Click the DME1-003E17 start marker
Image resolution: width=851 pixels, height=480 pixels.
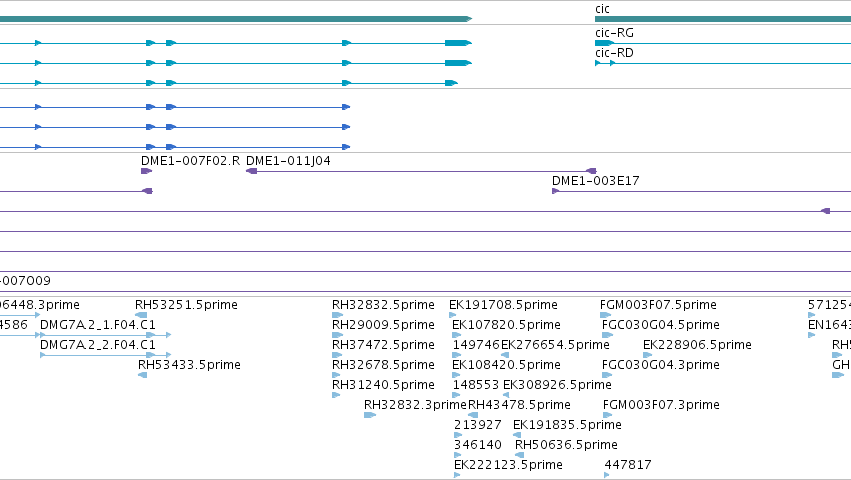click(555, 191)
